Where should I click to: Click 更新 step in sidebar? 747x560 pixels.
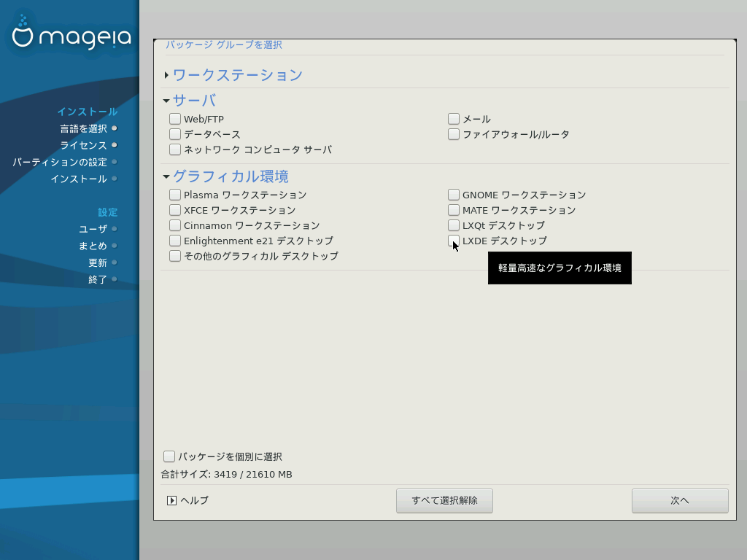tap(98, 262)
